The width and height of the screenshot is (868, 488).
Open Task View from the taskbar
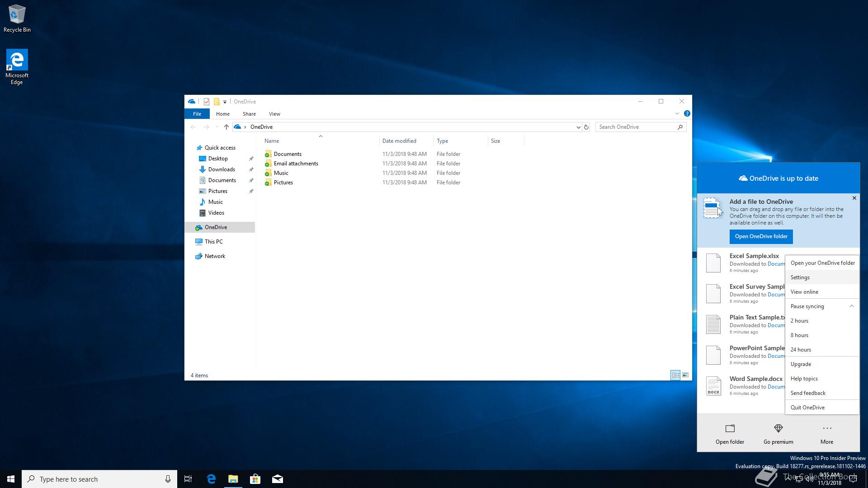pyautogui.click(x=188, y=479)
